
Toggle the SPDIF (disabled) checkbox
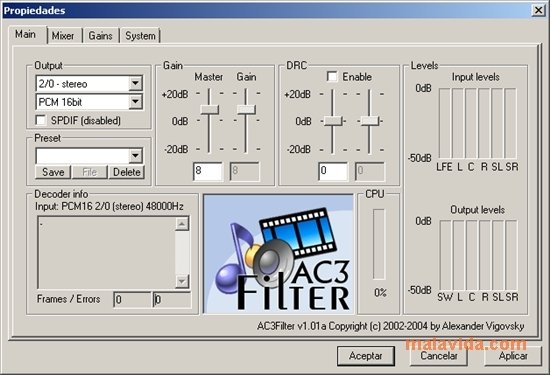click(41, 120)
